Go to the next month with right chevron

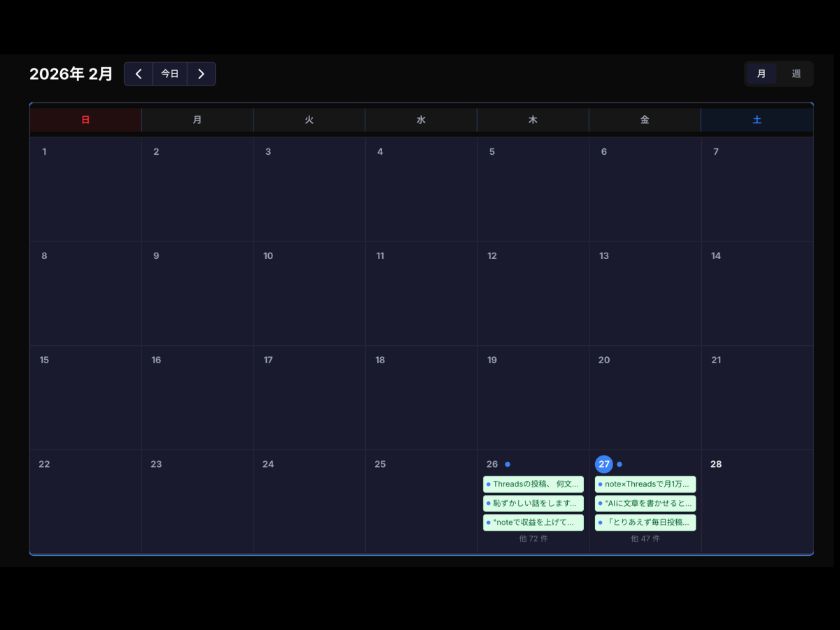pos(201,74)
